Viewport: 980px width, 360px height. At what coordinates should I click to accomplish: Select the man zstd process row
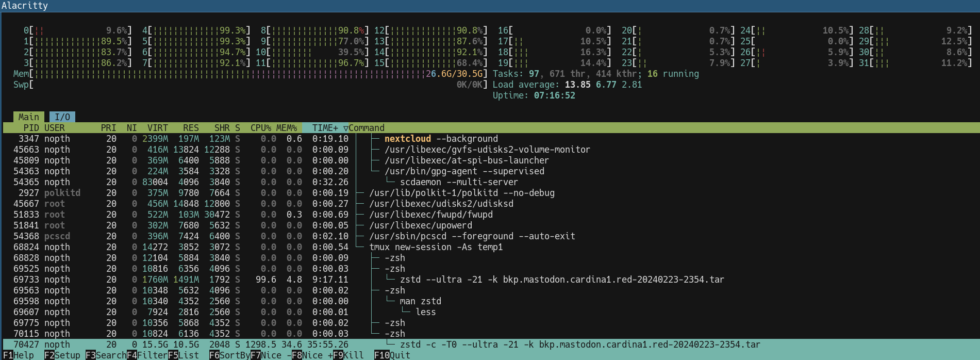point(491,301)
